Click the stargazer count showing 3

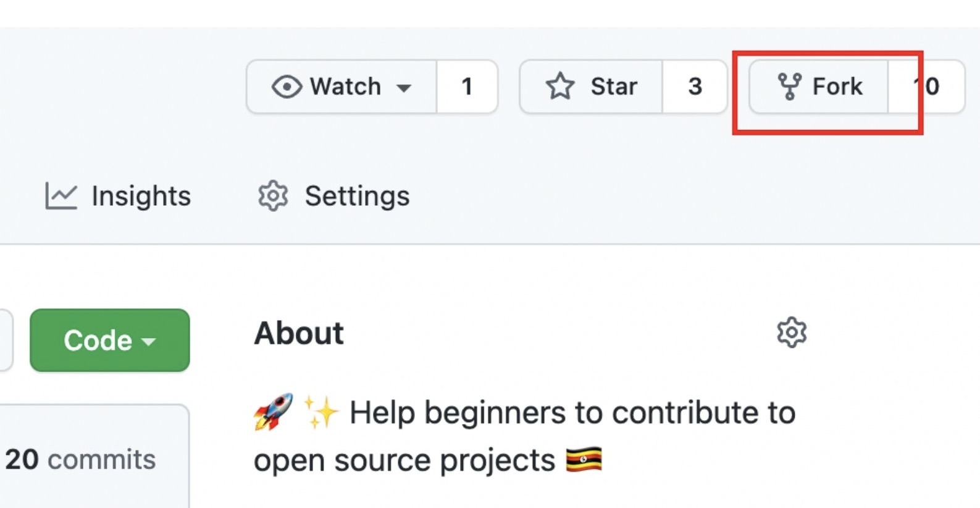click(696, 87)
